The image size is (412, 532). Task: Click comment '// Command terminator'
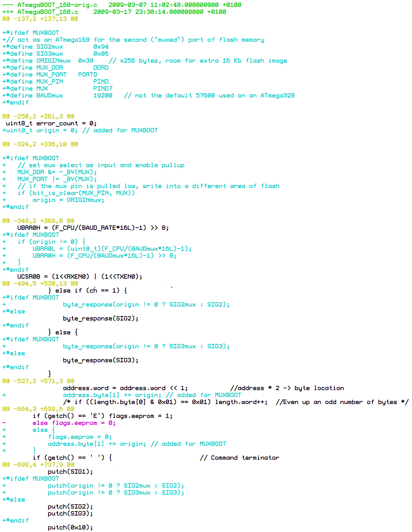tap(239, 457)
